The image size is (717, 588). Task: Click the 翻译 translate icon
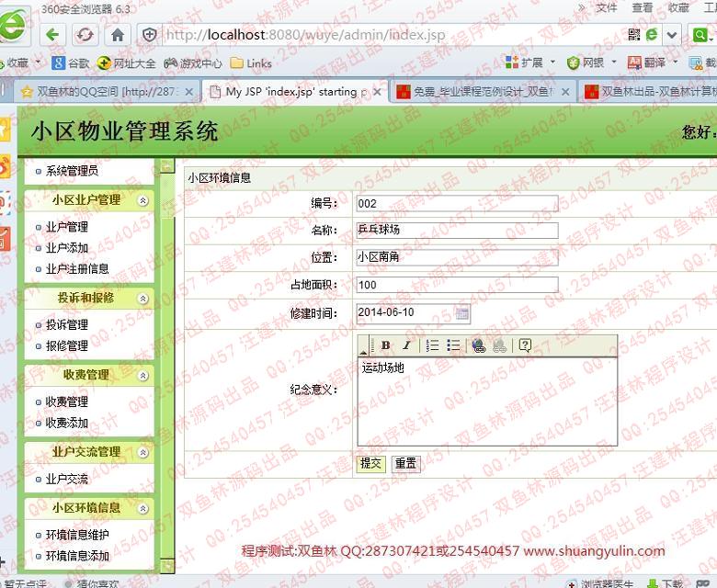(634, 62)
